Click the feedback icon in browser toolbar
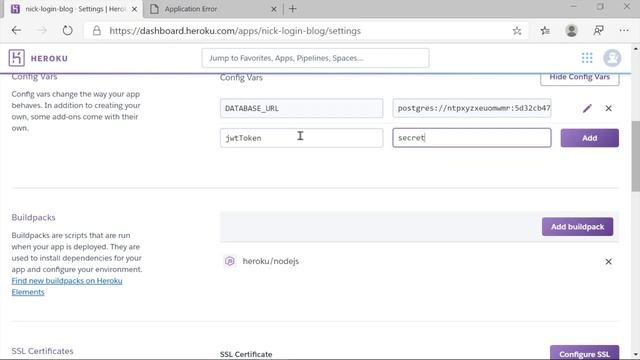This screenshot has width=640, height=360. click(598, 31)
